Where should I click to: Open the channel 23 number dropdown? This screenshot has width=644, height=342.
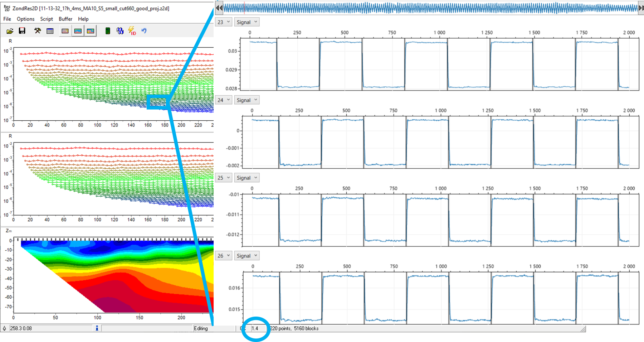[224, 22]
